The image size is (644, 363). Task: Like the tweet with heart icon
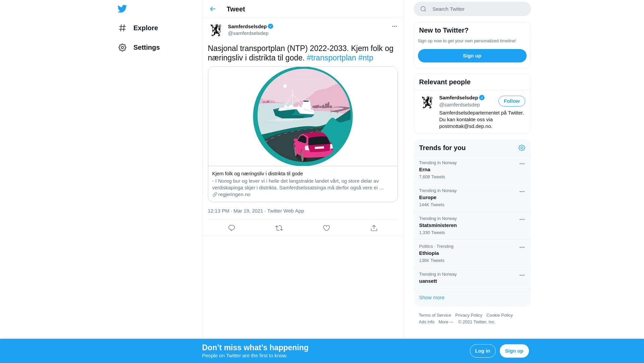[326, 228]
